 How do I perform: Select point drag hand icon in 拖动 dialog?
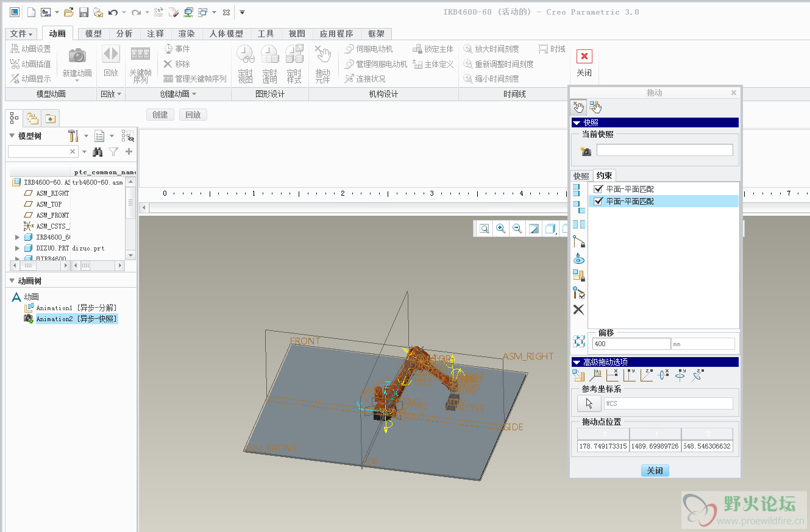tap(578, 107)
